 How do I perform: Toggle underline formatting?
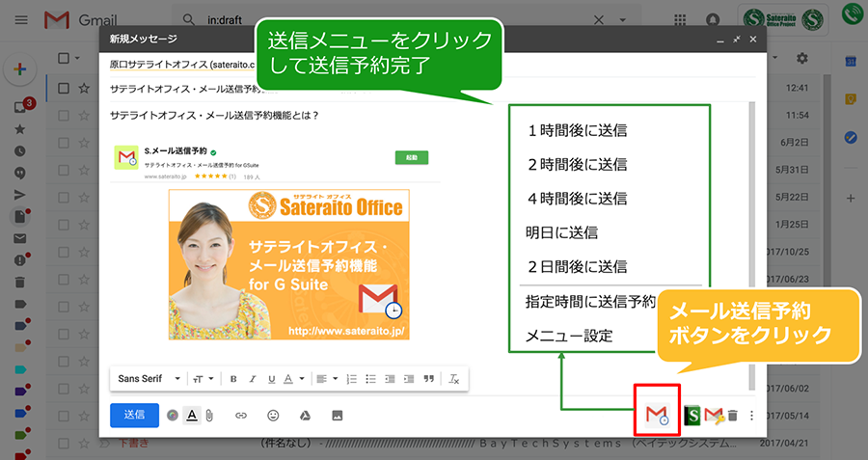coord(272,379)
